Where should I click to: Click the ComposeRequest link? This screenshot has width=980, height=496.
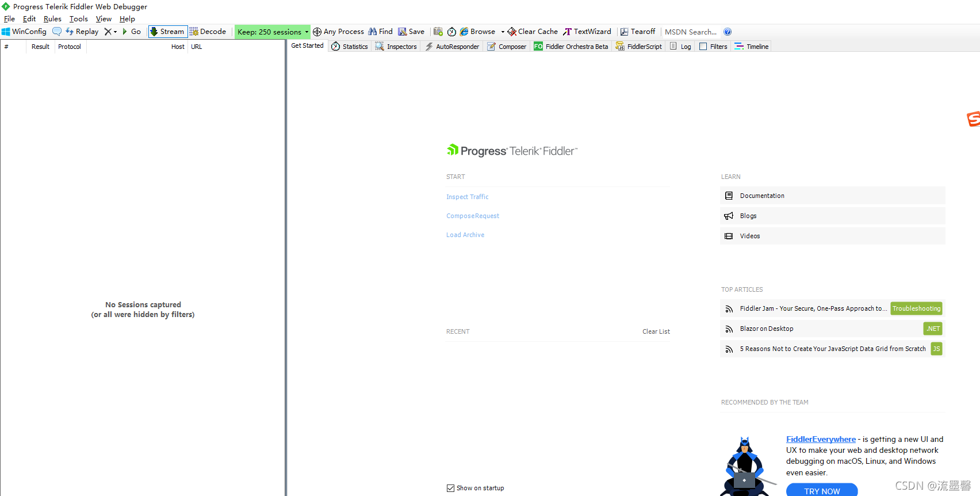pos(473,216)
